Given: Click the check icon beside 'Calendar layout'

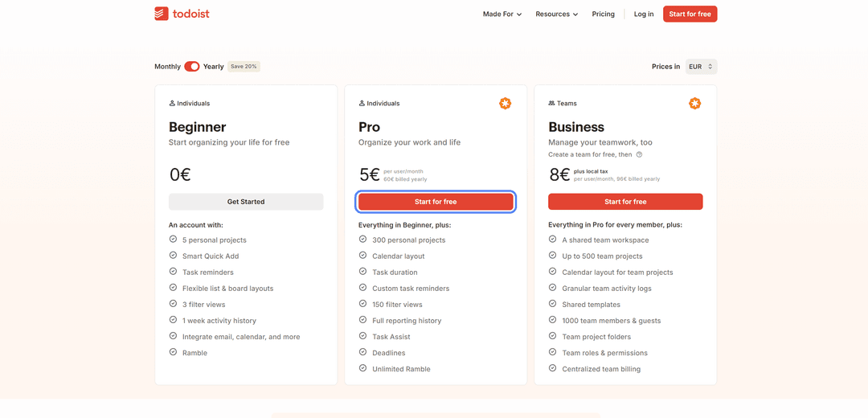Looking at the screenshot, I should (x=362, y=256).
